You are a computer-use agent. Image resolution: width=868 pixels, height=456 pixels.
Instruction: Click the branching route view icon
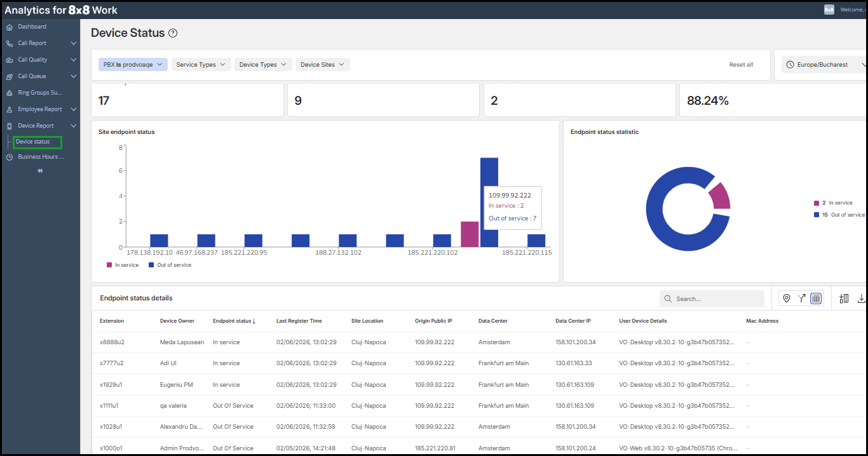(x=801, y=298)
